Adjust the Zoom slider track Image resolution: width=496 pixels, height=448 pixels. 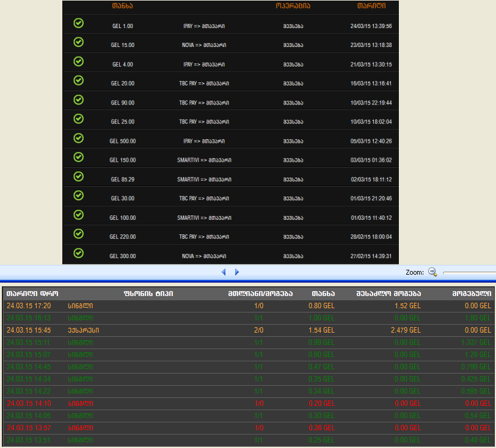[469, 273]
